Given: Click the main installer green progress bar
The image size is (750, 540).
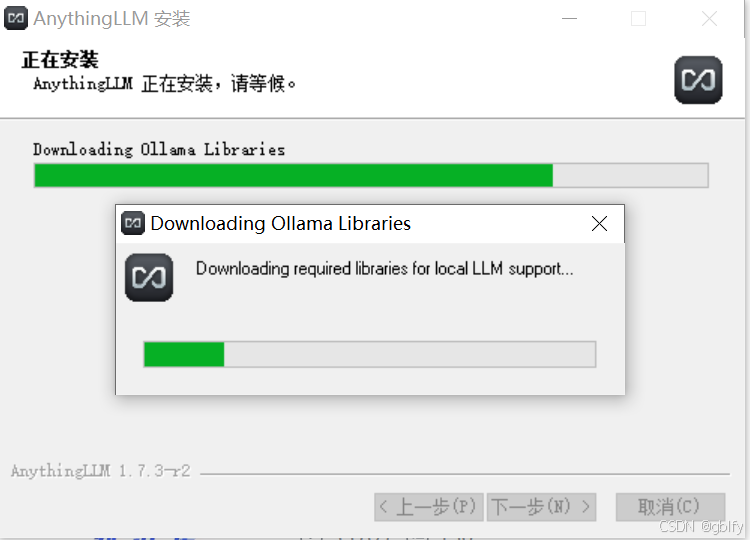Looking at the screenshot, I should point(371,176).
